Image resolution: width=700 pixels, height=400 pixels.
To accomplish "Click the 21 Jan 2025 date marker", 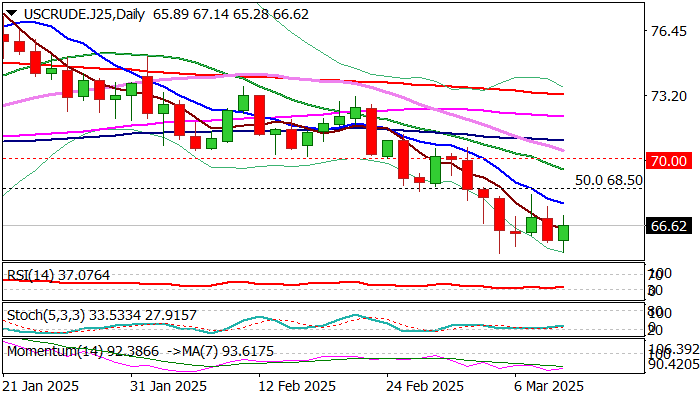I will pyautogui.click(x=44, y=385).
